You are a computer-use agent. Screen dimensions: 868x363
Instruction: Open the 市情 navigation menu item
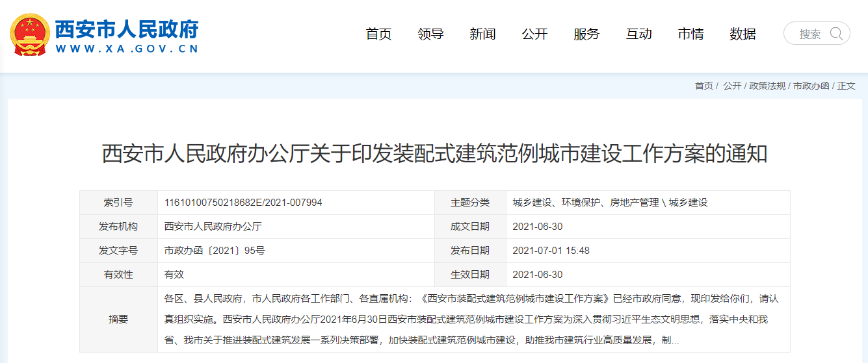[x=690, y=34]
